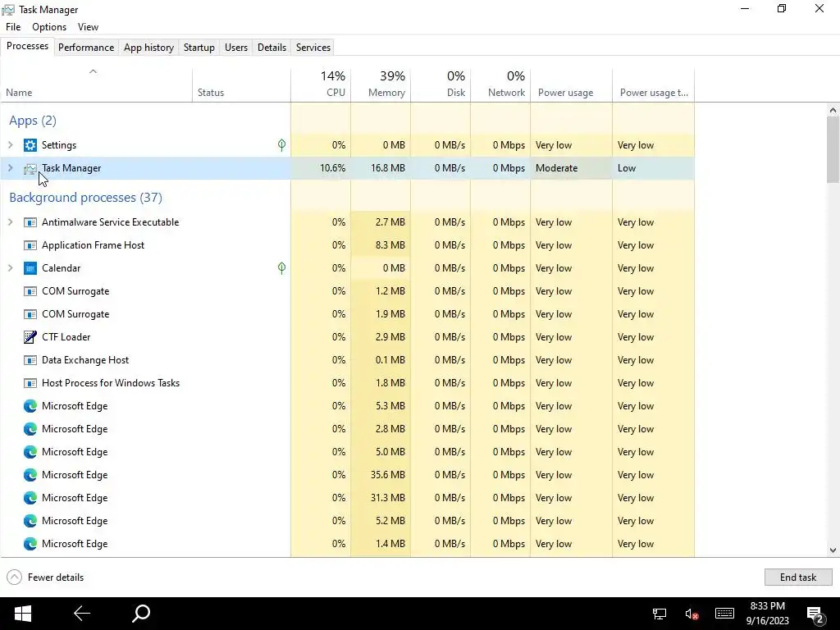840x630 pixels.
Task: Click the Apps (2) group header
Action: pyautogui.click(x=33, y=120)
